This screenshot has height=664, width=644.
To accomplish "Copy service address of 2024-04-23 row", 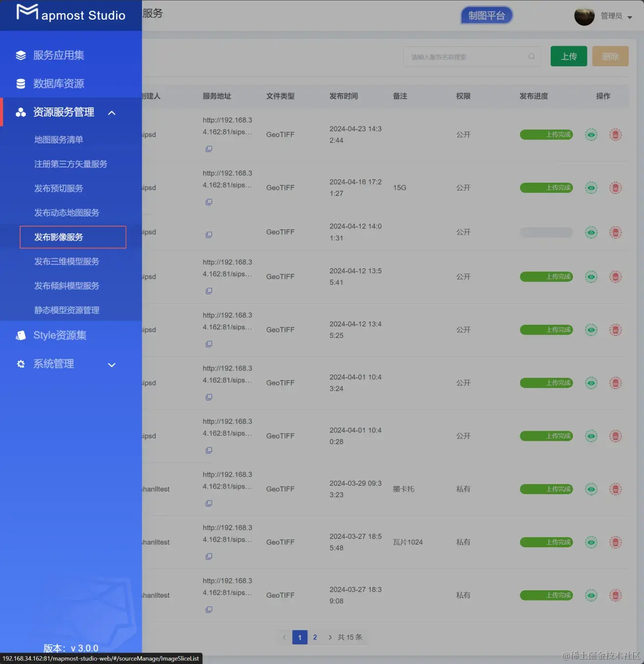I will [209, 149].
